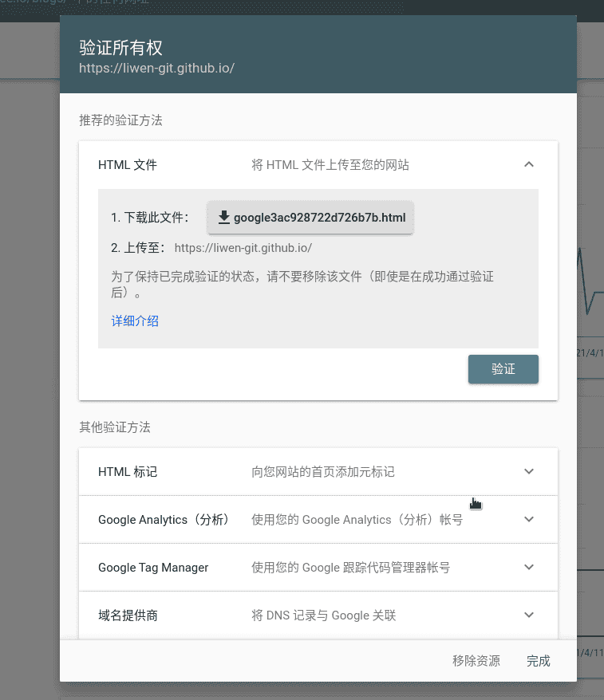Click the dialog header site URL
The width and height of the screenshot is (604, 700).
coord(156,68)
